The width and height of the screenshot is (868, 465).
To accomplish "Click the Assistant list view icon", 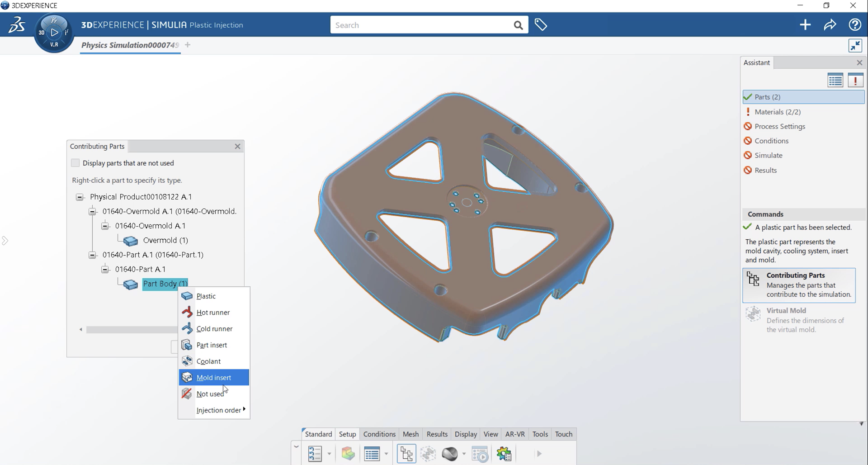I will pyautogui.click(x=835, y=80).
